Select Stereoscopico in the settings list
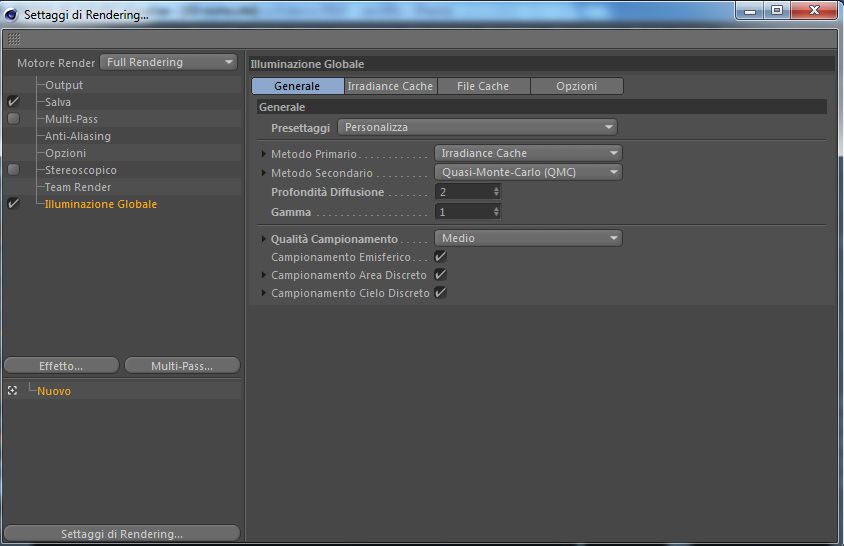Viewport: 844px width, 546px height. pos(81,170)
